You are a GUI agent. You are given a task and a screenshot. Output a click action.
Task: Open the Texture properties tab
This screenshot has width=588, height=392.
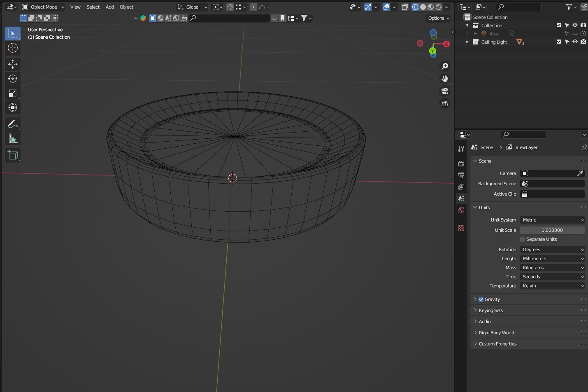[x=461, y=228]
